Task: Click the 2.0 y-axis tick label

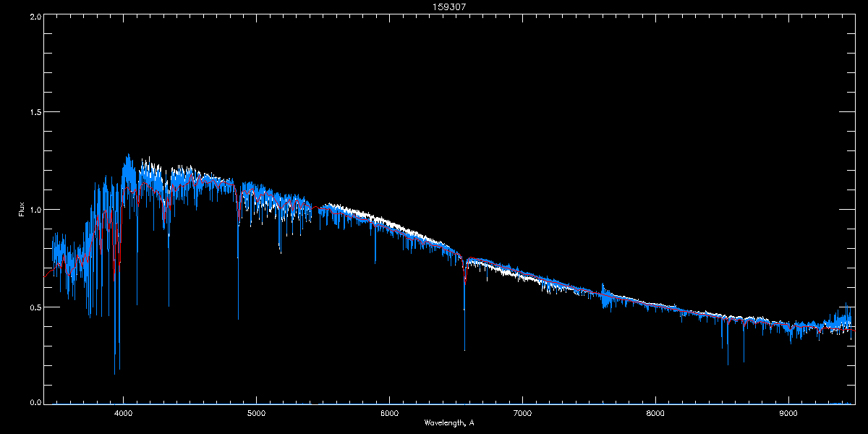Action: pos(35,16)
